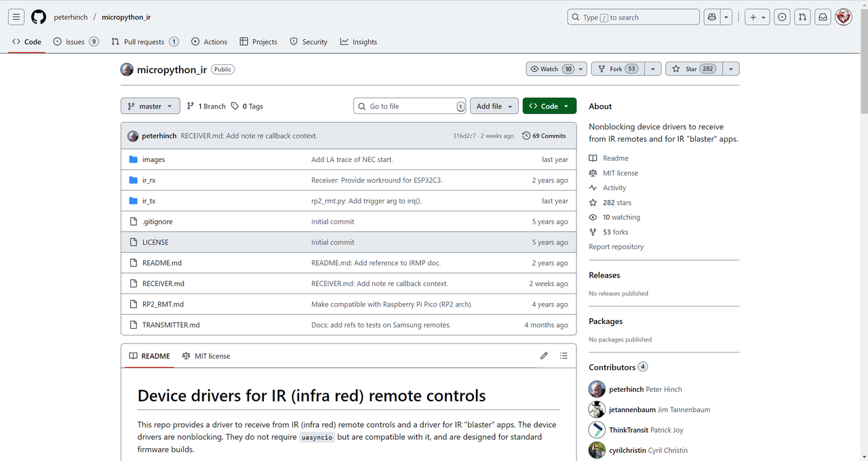Open the ir_rx folder
Screen dimensions: 868x461
(x=149, y=180)
